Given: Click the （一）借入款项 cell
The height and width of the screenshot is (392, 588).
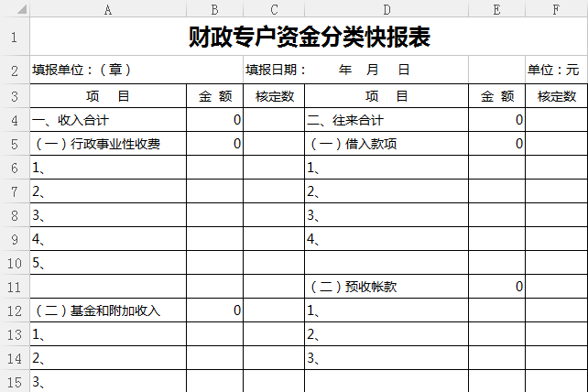Looking at the screenshot, I should pos(387,144).
